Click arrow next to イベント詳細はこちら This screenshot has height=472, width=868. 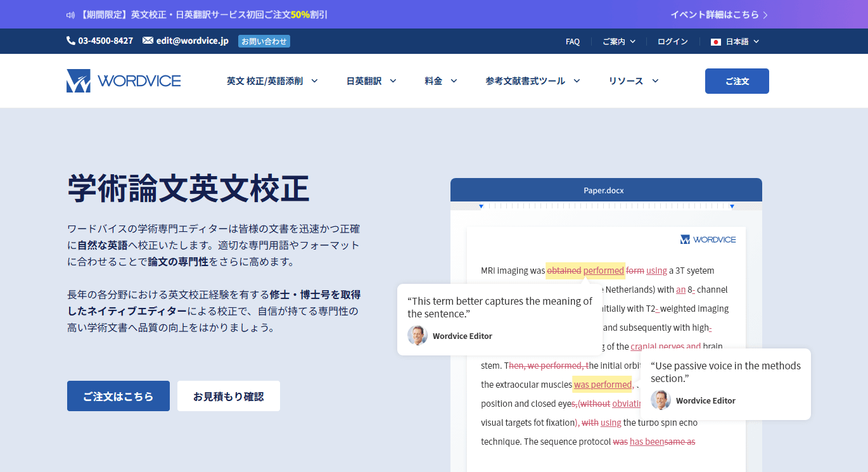click(765, 15)
